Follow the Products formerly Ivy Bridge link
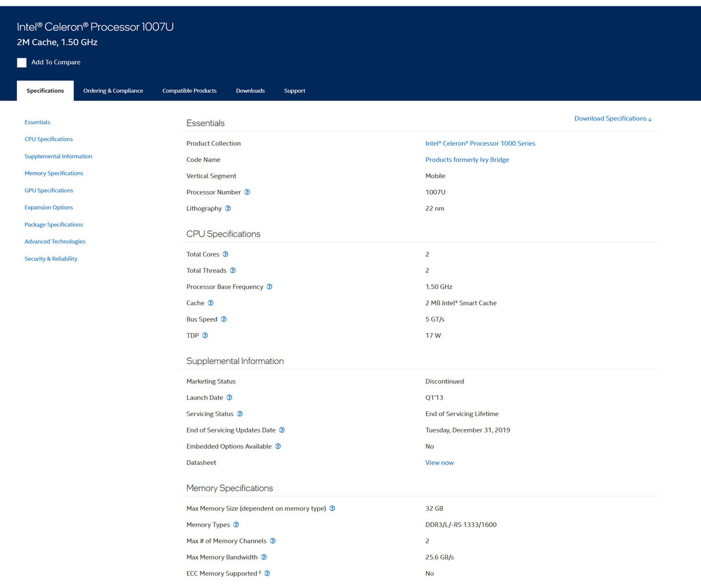This screenshot has height=588, width=701. pos(467,160)
